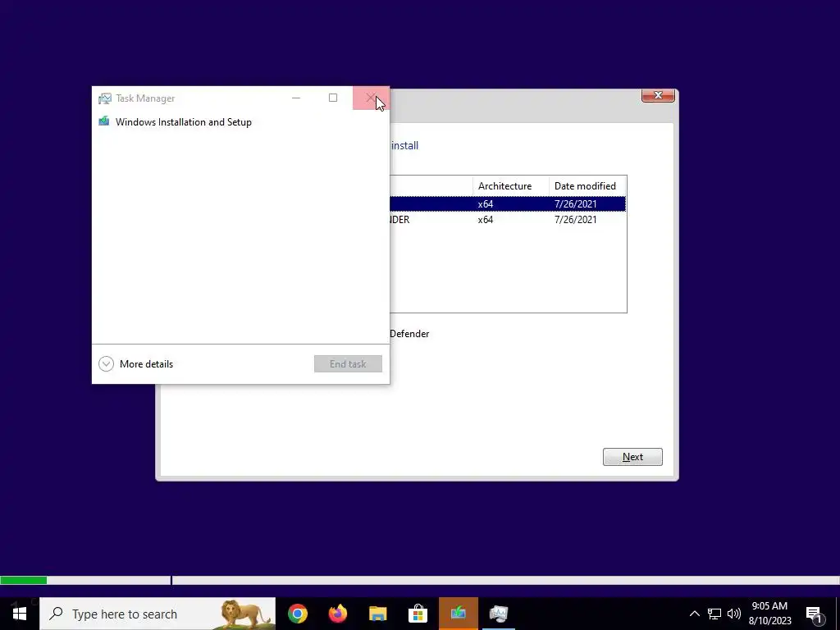Viewport: 840px width, 630px height.
Task: Click 7/26/2021 date in the second row
Action: click(575, 220)
